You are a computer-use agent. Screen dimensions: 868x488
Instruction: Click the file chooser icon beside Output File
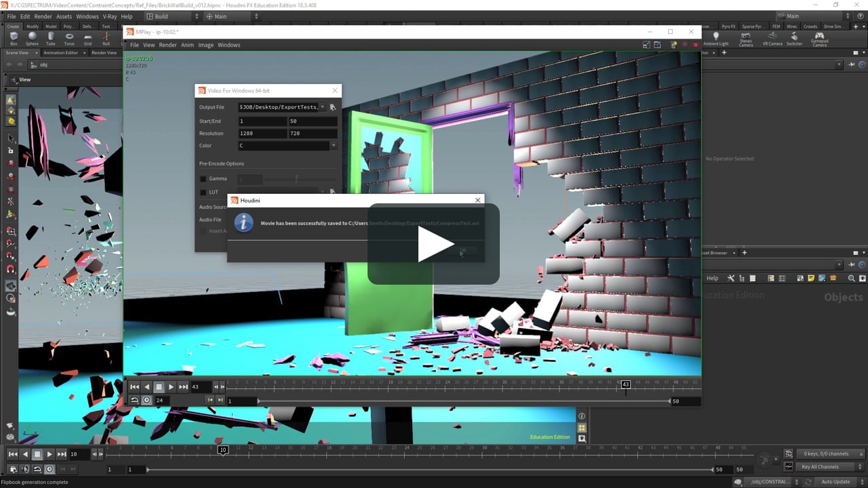click(x=332, y=107)
